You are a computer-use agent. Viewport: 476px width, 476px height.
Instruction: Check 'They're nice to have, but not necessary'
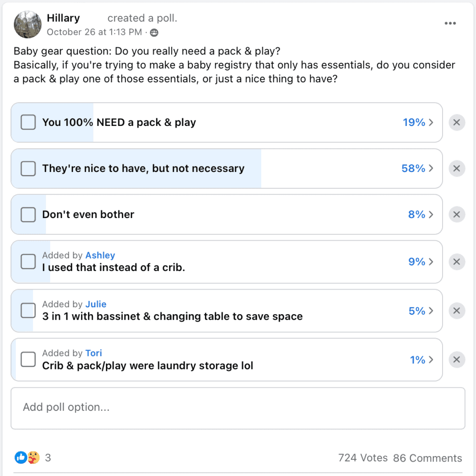point(28,168)
